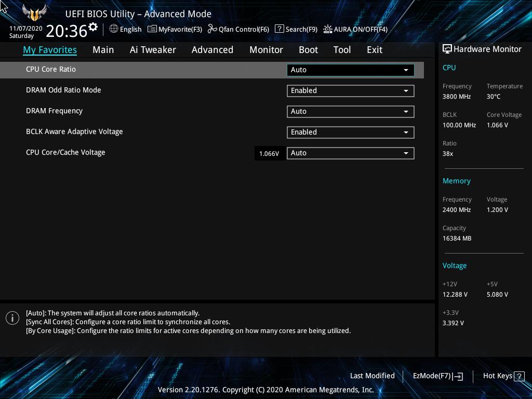Viewport: 532px width, 399px height.
Task: Click the 11/07/2020 date text
Action: (x=26, y=29)
